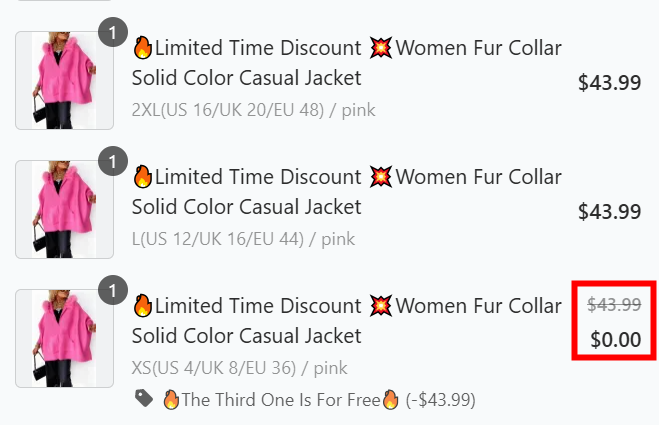Open the size L pink jacket thumbnail
Viewport: 659px width, 425px height.
[57, 209]
